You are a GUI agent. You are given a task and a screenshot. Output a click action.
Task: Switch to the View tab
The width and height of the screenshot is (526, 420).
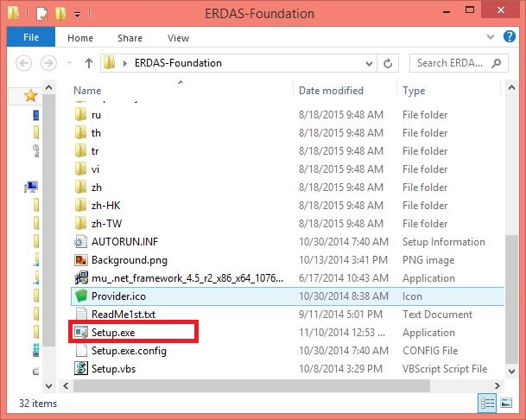pos(178,38)
